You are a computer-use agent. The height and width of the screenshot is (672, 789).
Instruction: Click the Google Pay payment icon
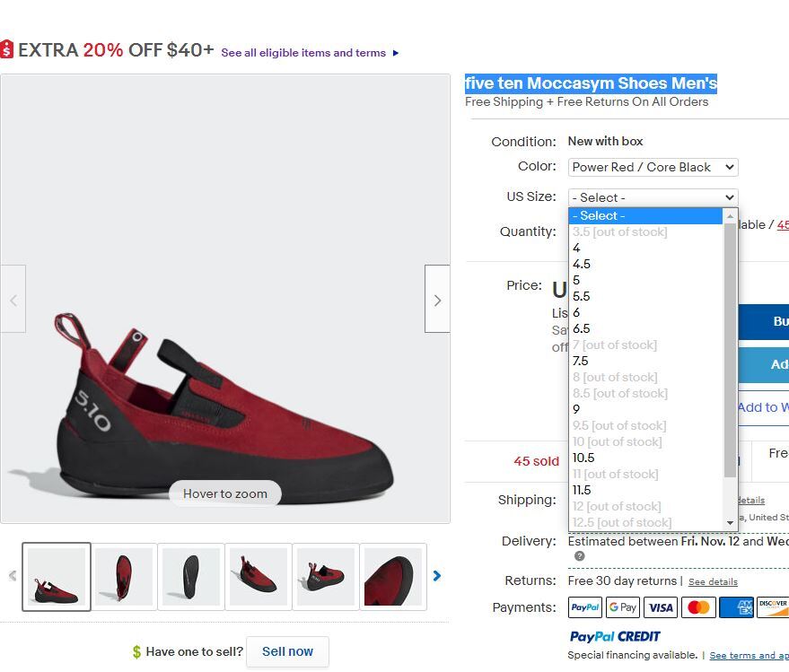point(623,607)
